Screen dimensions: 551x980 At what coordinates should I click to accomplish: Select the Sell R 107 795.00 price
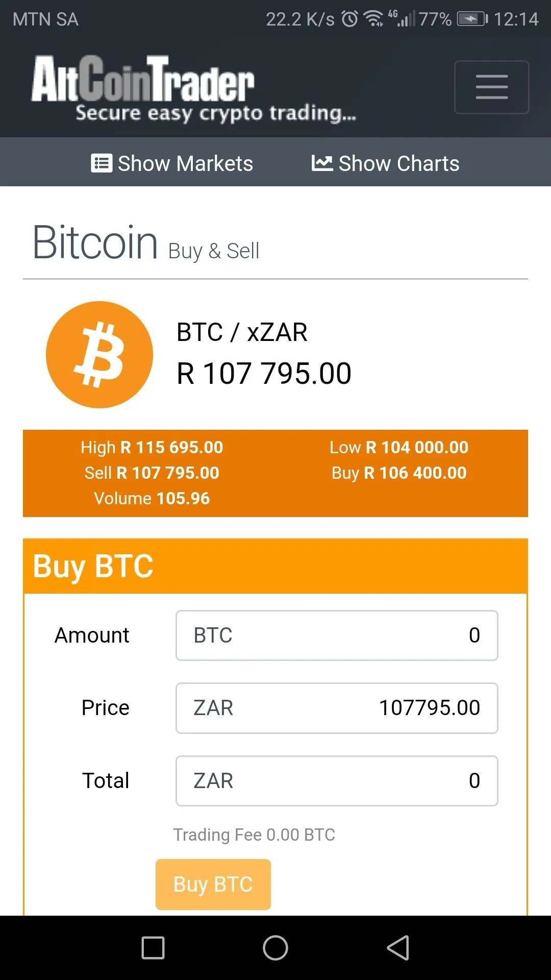[152, 473]
